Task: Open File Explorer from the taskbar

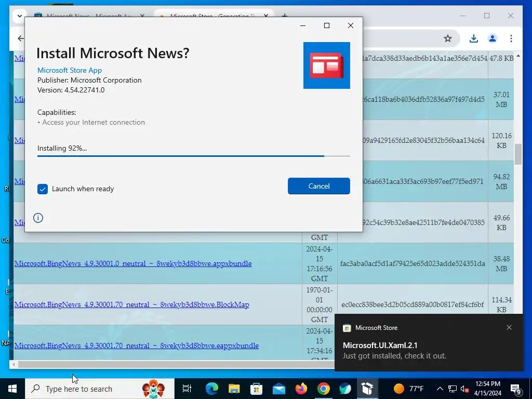Action: 234,389
